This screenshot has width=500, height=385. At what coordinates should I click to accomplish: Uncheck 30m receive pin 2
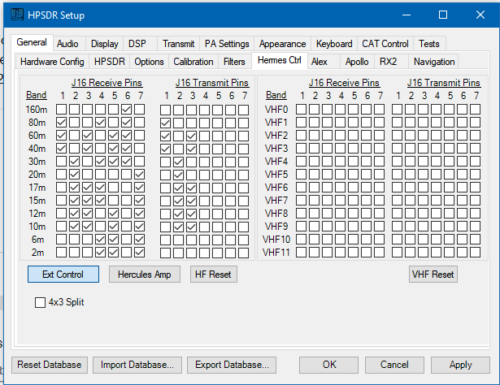pos(74,161)
